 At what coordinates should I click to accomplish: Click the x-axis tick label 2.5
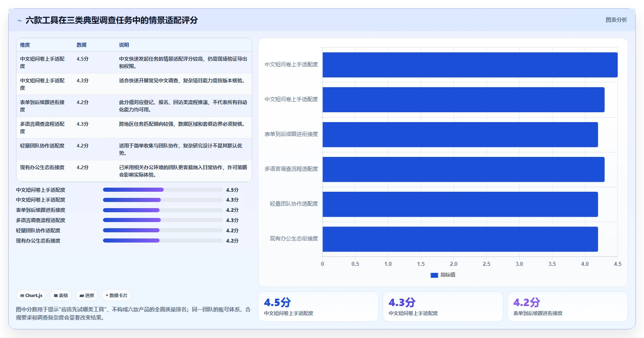click(x=486, y=264)
